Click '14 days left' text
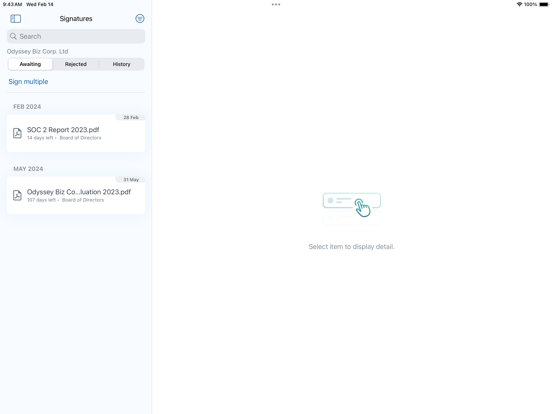The height and width of the screenshot is (414, 552). [40, 138]
